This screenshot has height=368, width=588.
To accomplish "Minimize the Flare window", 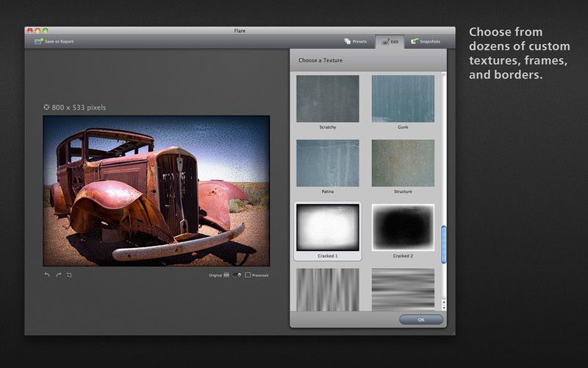I will 37,30.
